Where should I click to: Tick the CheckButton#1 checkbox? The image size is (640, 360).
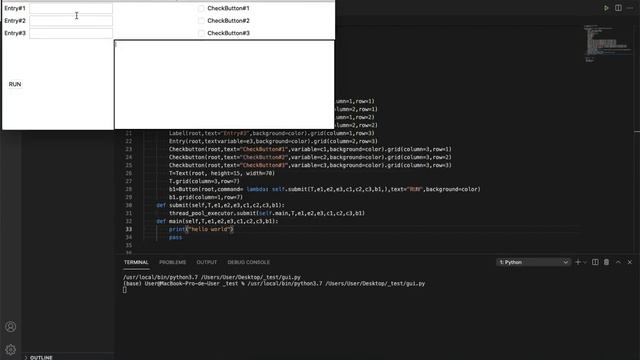201,8
